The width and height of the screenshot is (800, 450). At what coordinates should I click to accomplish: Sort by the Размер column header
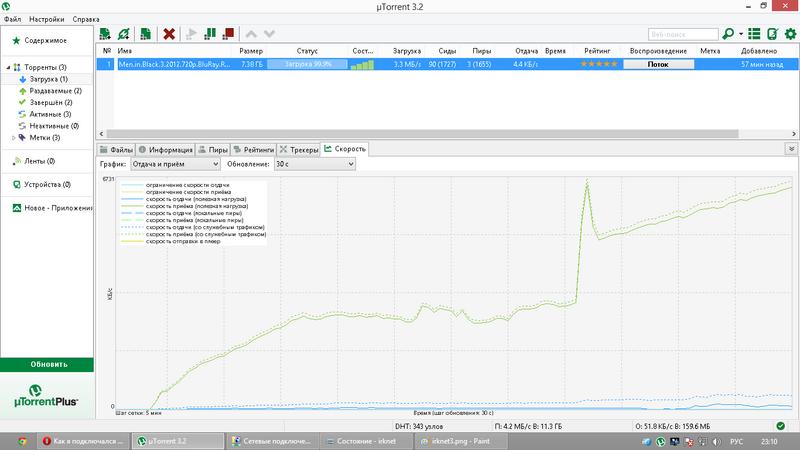tap(251, 51)
